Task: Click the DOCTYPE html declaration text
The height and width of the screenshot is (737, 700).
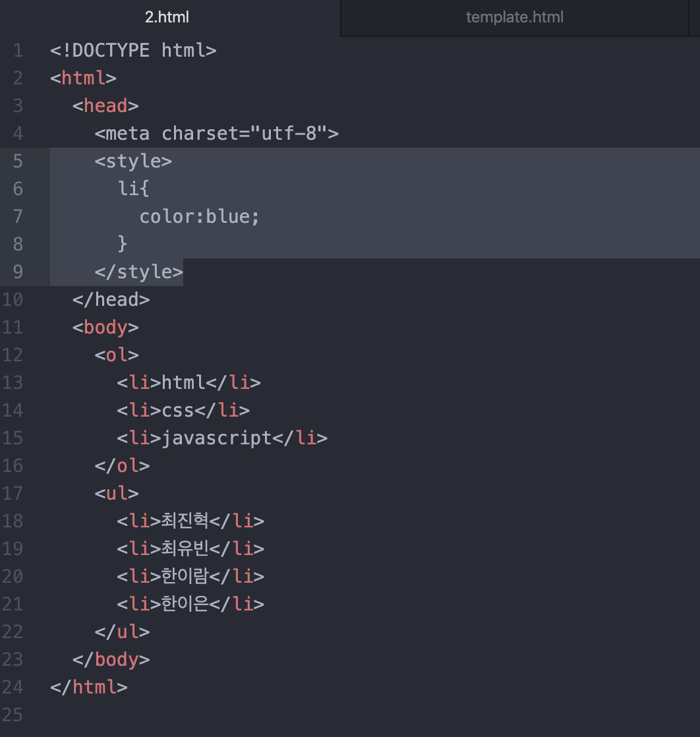Action: [x=134, y=50]
